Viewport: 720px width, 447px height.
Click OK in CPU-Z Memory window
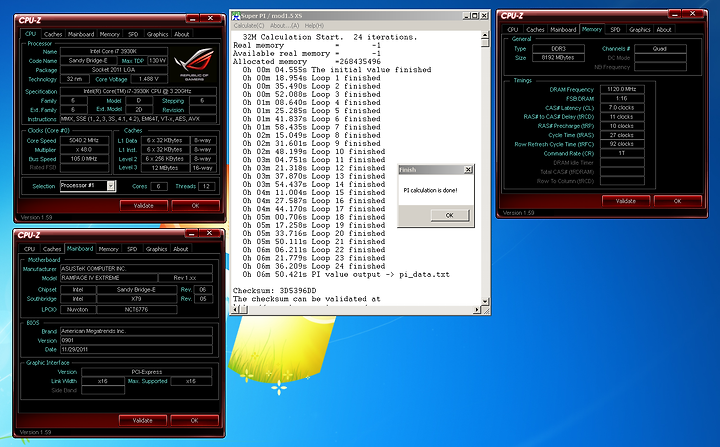click(678, 201)
